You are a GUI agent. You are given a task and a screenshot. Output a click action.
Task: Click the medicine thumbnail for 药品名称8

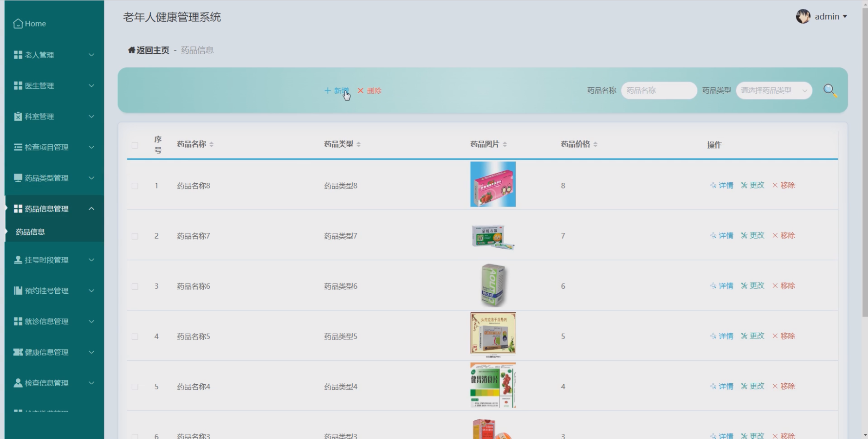pos(493,184)
